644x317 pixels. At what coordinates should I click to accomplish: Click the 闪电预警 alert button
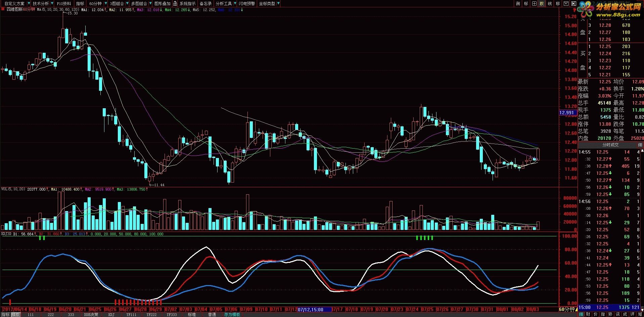(x=247, y=3)
